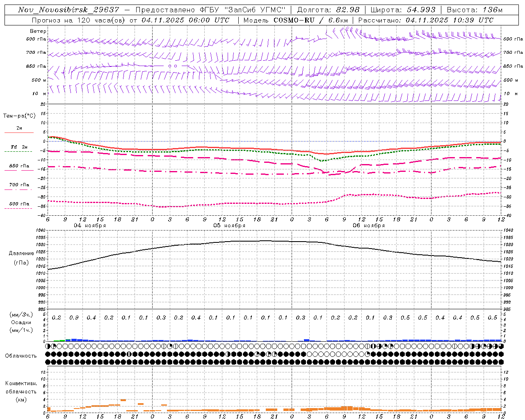Click the Модель COSMO-RU / 6.6км label
The image size is (525, 420).
coord(295,20)
